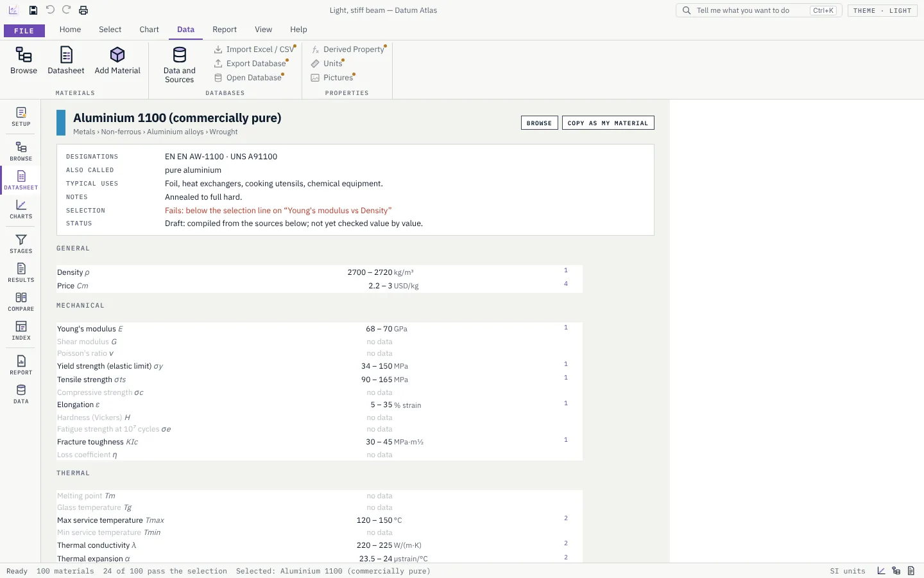This screenshot has width=924, height=578.
Task: Switch to the Chart ribbon tab
Action: (x=149, y=30)
